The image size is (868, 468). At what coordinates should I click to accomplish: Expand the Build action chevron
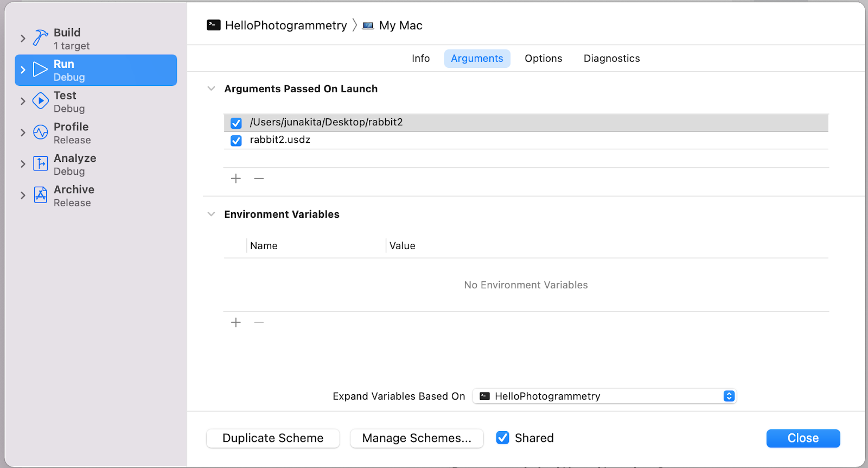[23, 38]
